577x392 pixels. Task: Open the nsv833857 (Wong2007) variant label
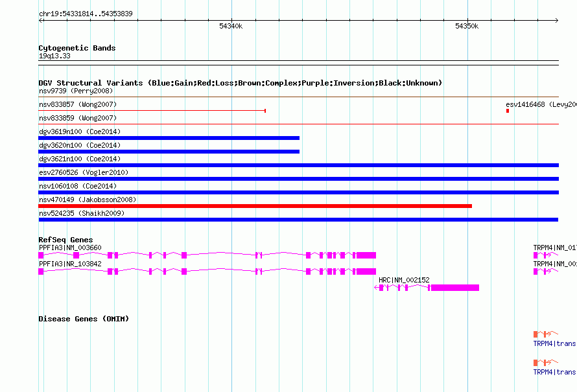tap(78, 104)
